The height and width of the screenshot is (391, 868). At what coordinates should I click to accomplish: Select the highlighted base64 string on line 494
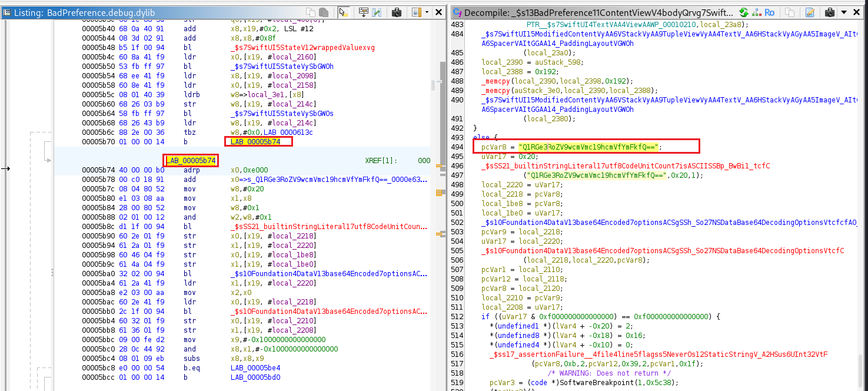tap(588, 147)
